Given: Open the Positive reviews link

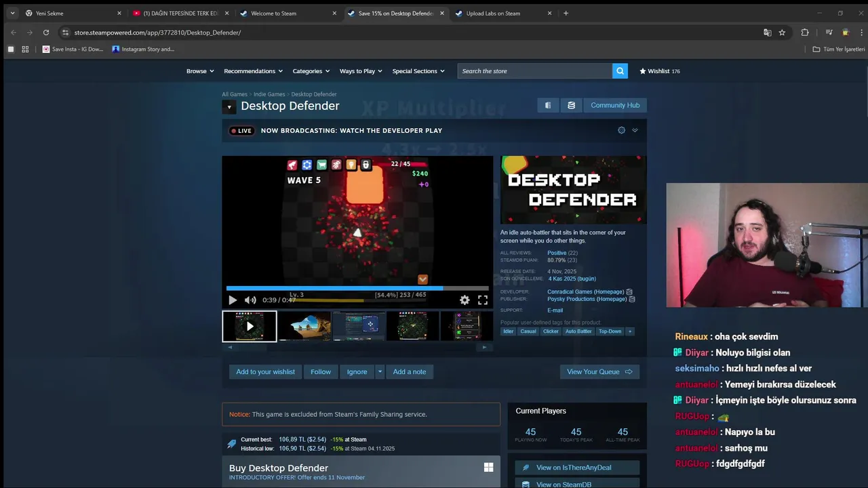Looking at the screenshot, I should pyautogui.click(x=557, y=253).
